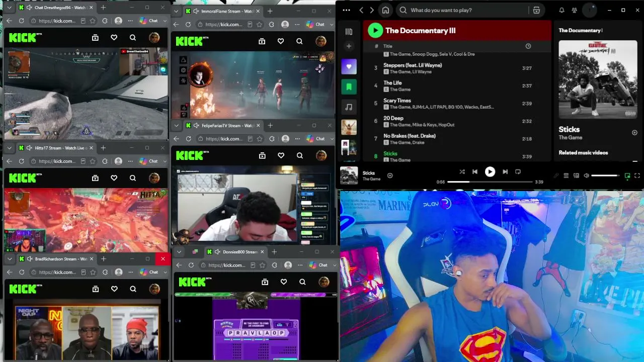Add Sticks to library from Now Playing panel
The height and width of the screenshot is (362, 644).
coord(634,133)
